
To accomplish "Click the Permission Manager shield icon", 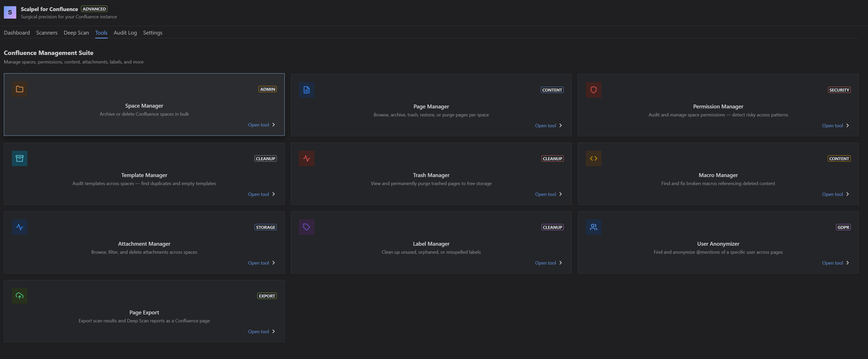I will tap(593, 90).
